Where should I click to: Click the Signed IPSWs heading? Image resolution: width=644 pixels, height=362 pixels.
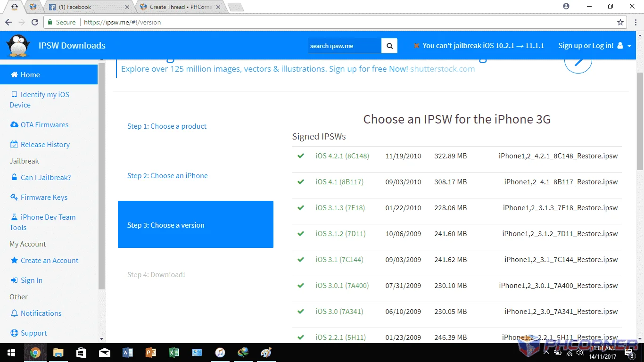coord(319,137)
